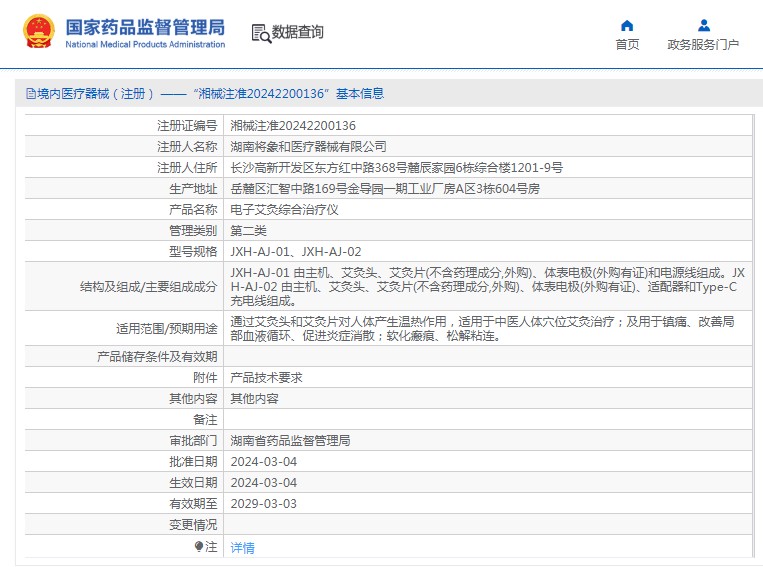The image size is (763, 567).
Task: Select registration number 湘械注准20242200136 in table
Action: (293, 126)
